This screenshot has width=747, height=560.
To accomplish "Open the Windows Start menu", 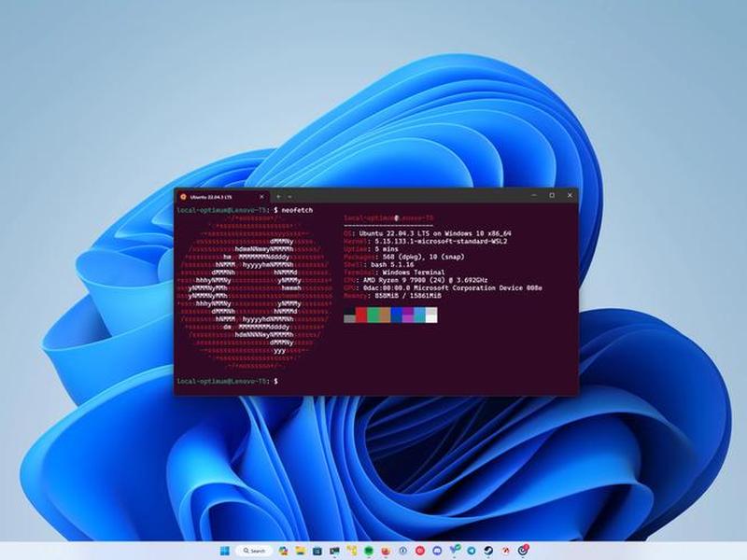I will click(x=224, y=551).
